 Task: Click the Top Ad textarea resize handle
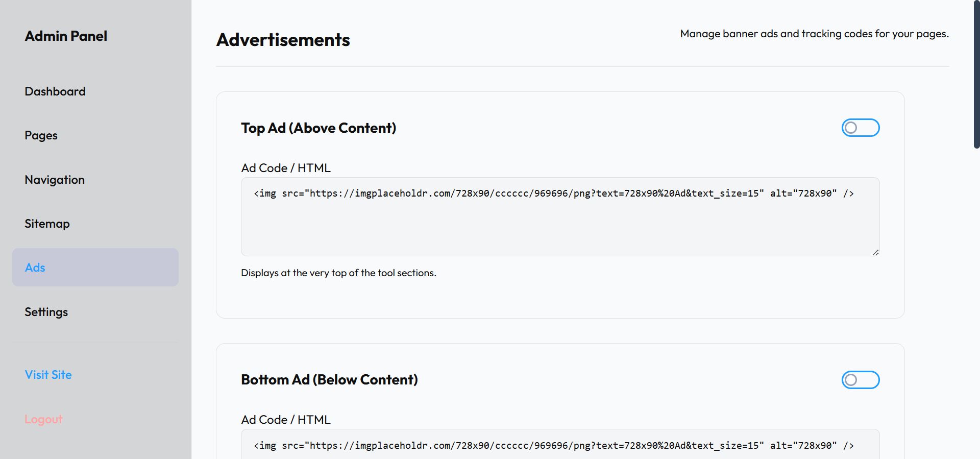[x=875, y=252]
